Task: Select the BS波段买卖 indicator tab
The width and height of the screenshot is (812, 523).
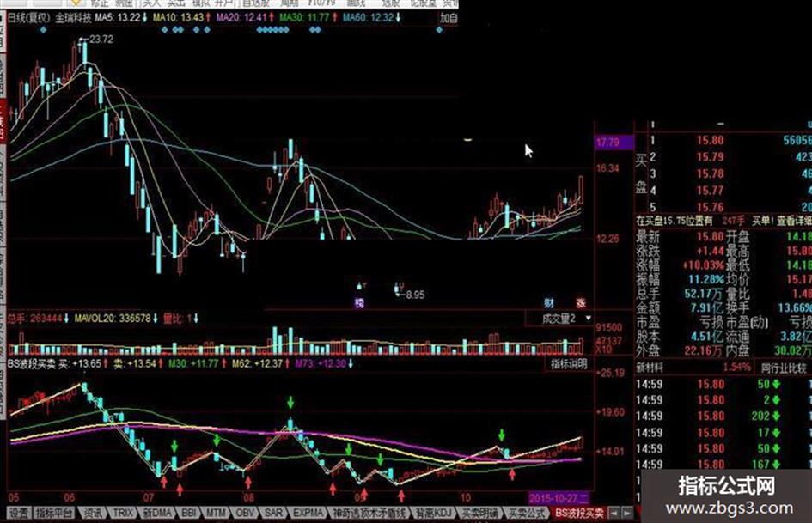Action: pyautogui.click(x=579, y=514)
